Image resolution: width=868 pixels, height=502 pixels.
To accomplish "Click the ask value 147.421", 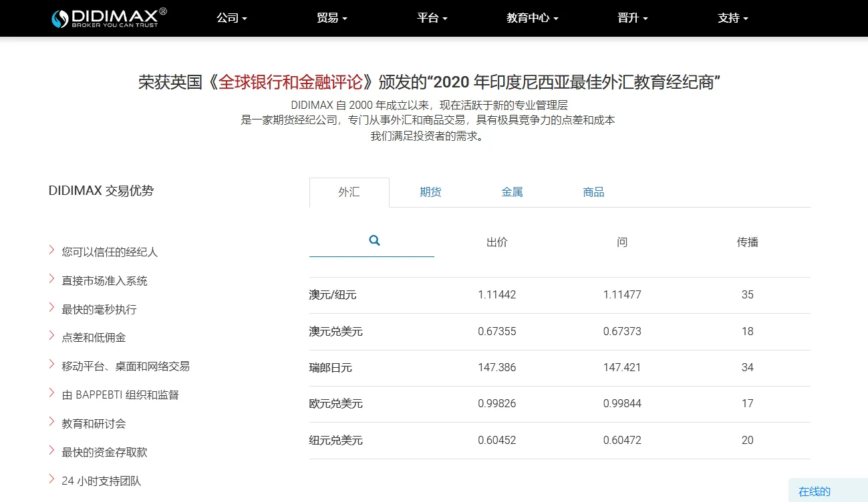I will [x=622, y=367].
